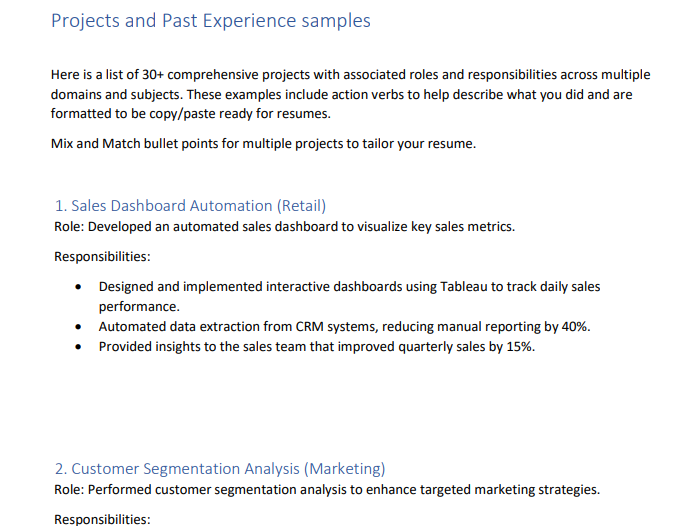Click the 'Role: Developed an automated sales dashboard' line
The image size is (675, 526).
(x=284, y=226)
